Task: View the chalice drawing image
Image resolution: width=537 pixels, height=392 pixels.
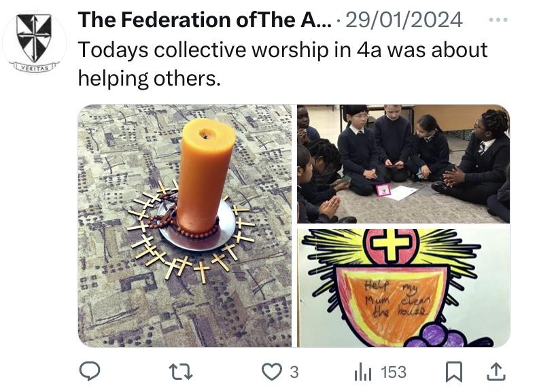Action: pos(404,288)
